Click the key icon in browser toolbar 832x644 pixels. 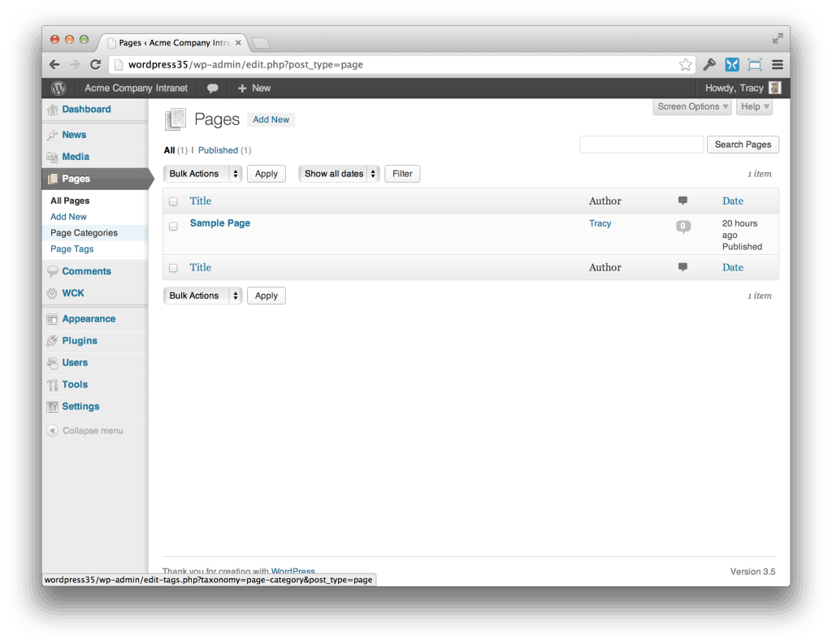click(x=709, y=65)
